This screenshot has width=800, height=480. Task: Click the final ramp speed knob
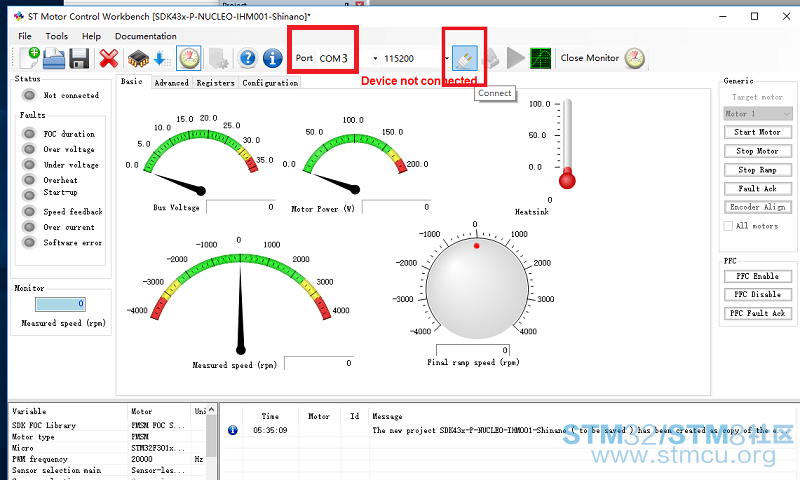[477, 288]
